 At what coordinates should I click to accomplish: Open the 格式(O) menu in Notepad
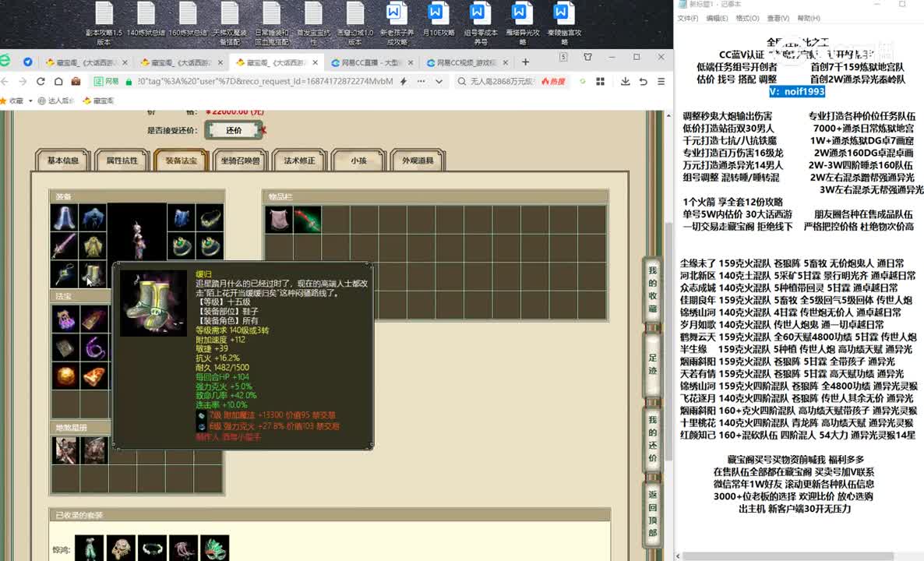[x=747, y=18]
